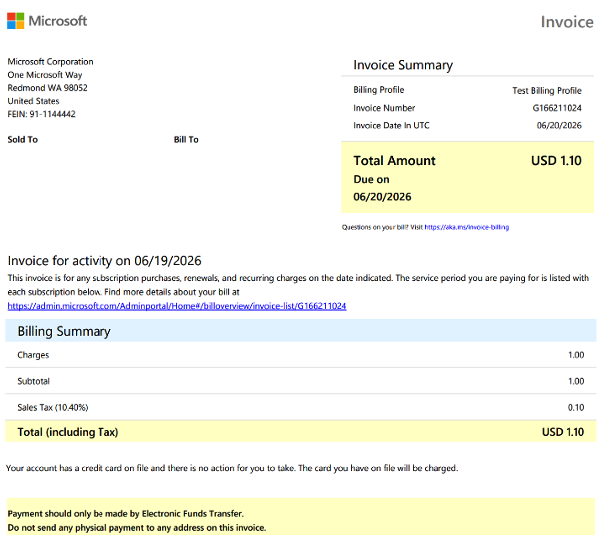Click the 'Due on' label
Image resolution: width=610 pixels, height=546 pixels.
371,179
